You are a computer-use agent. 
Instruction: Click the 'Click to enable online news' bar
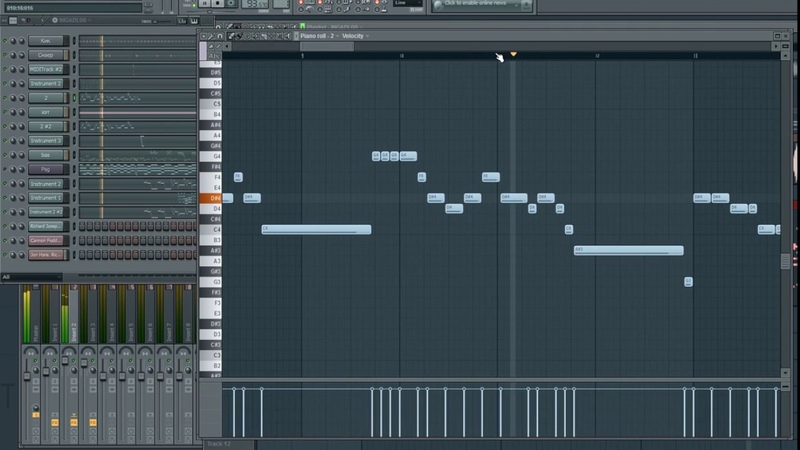pyautogui.click(x=482, y=4)
